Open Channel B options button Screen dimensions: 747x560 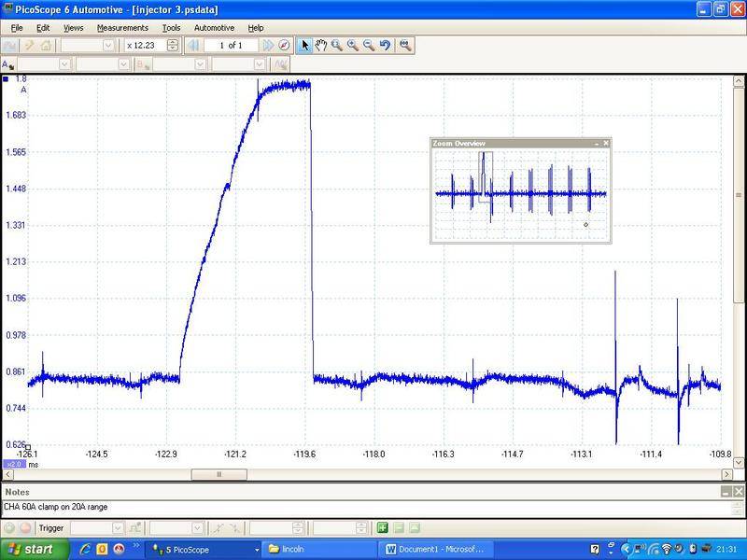click(x=143, y=64)
